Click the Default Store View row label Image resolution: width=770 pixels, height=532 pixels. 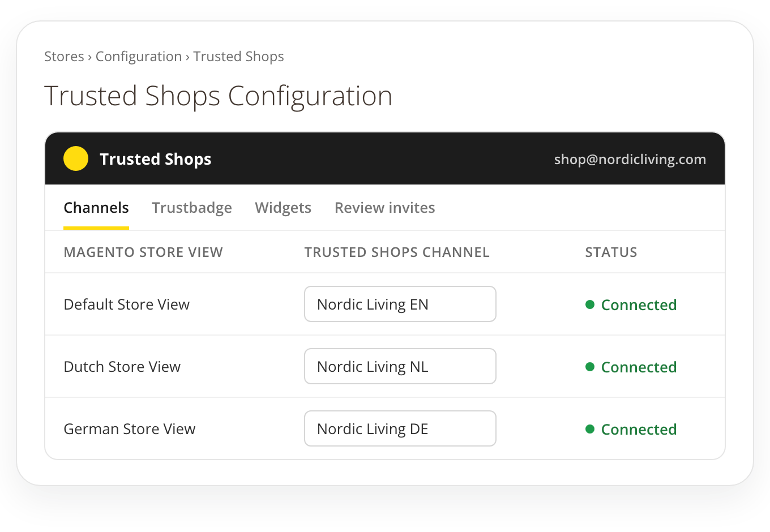point(127,304)
